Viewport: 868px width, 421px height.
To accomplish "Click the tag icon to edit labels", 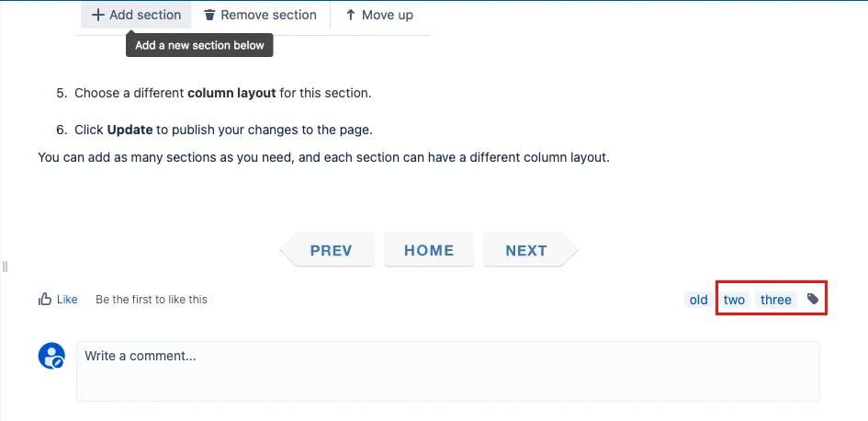I will pyautogui.click(x=813, y=299).
